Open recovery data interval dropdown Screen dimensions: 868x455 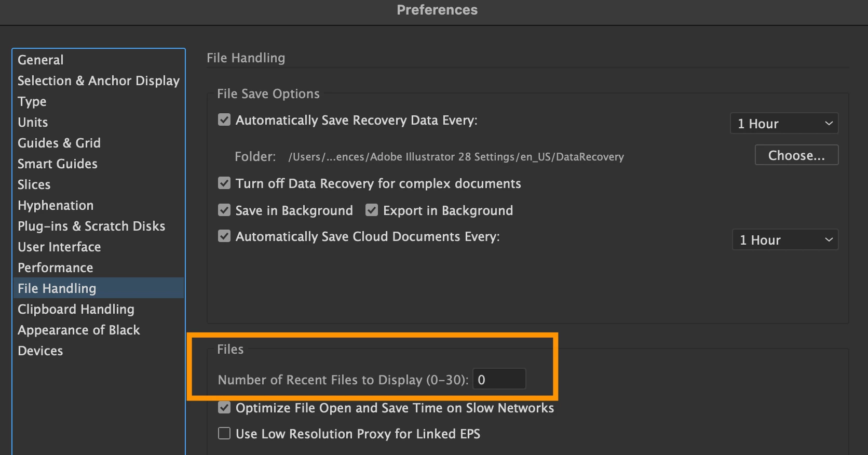click(784, 124)
